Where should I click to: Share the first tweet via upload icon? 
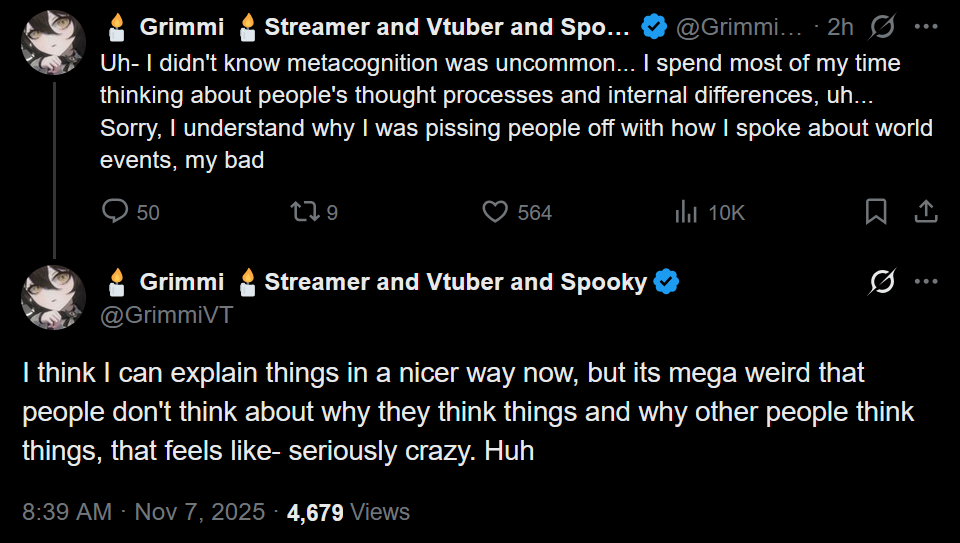[926, 212]
